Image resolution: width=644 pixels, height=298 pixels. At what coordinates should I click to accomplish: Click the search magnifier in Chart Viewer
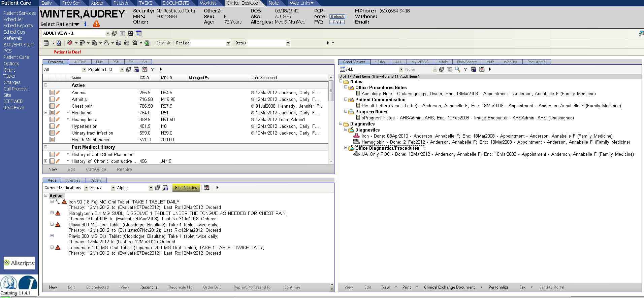(x=457, y=69)
